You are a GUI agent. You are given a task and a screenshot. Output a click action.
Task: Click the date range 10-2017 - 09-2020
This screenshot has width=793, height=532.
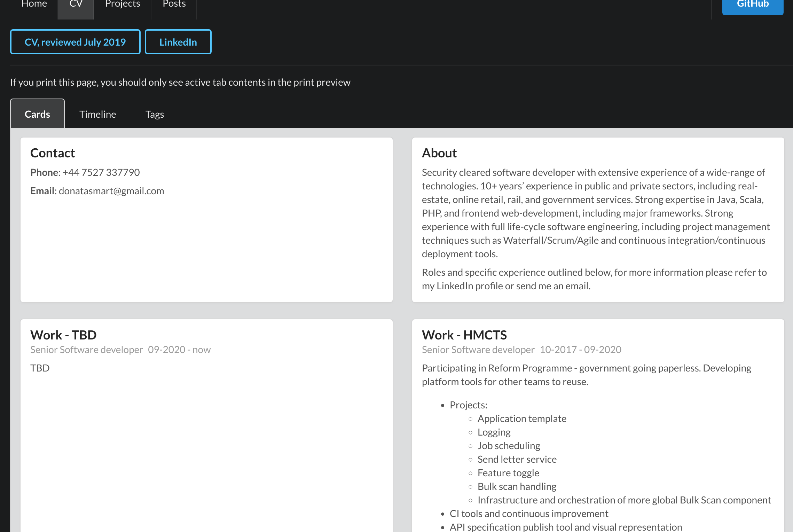pyautogui.click(x=581, y=350)
